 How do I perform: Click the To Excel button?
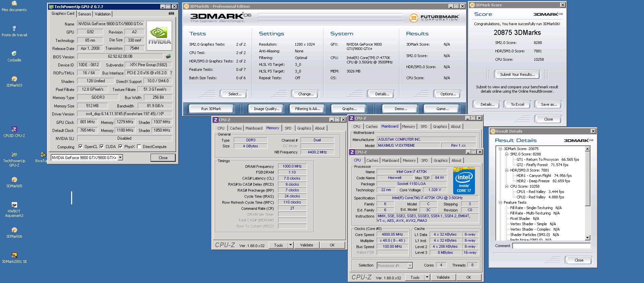point(517,104)
